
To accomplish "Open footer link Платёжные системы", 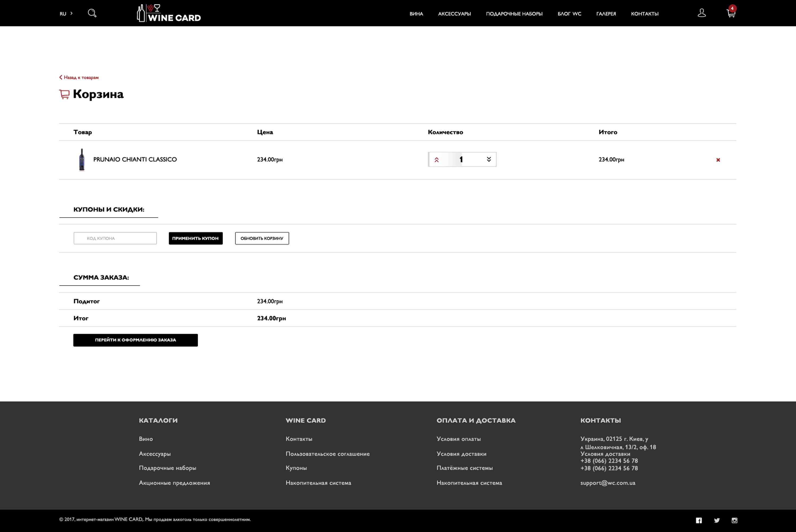I will coord(465,468).
